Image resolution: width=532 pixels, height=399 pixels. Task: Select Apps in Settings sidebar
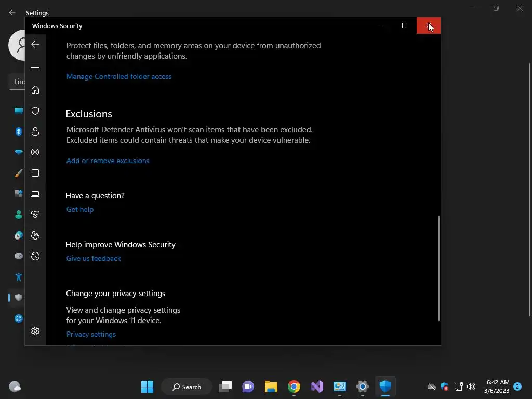[x=19, y=194]
